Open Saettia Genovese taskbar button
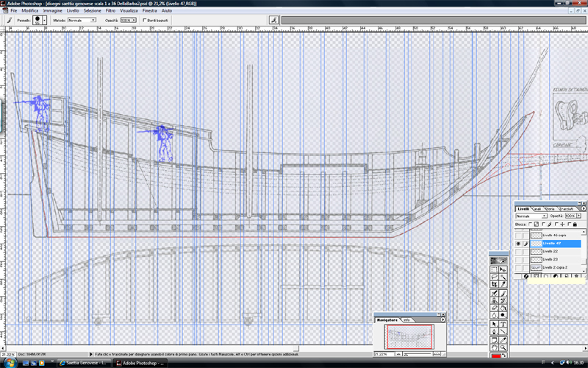Image resolution: width=588 pixels, height=368 pixels. 82,363
